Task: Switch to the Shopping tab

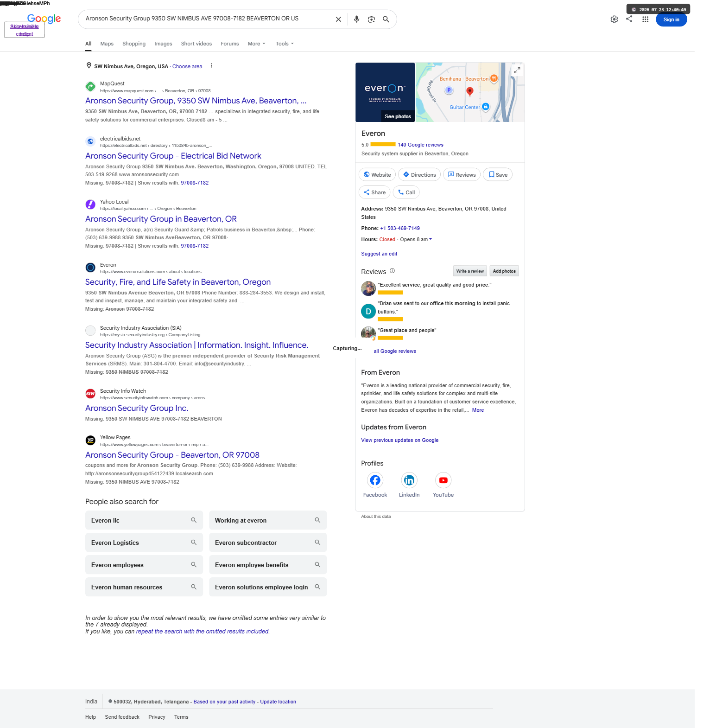Action: click(x=134, y=44)
